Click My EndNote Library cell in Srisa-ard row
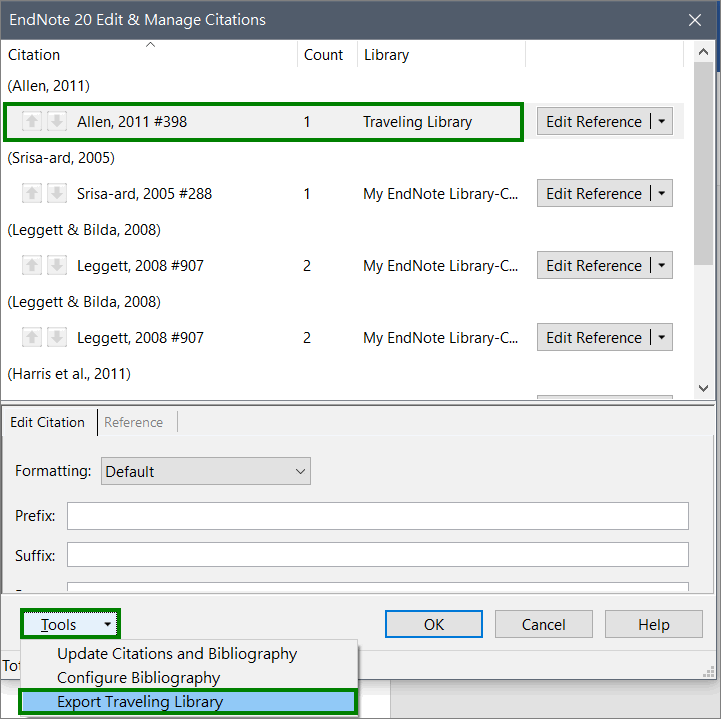721x719 pixels. point(441,194)
